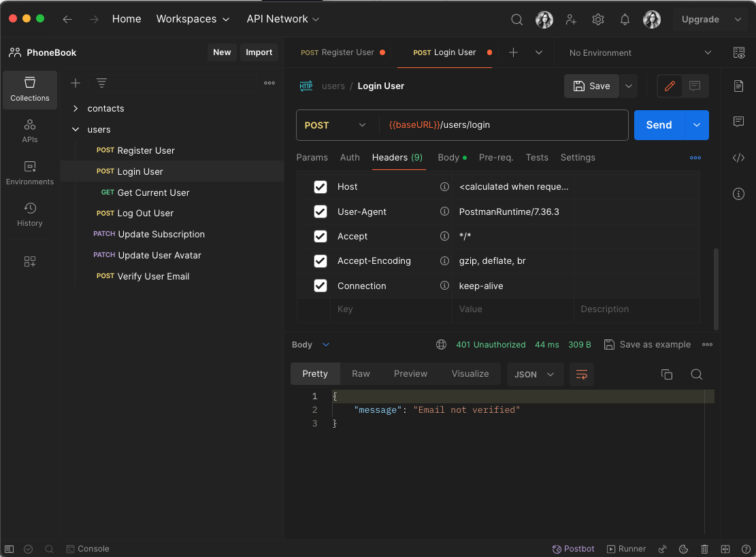Open the Environments sidebar panel
This screenshot has height=557, width=756.
point(29,173)
